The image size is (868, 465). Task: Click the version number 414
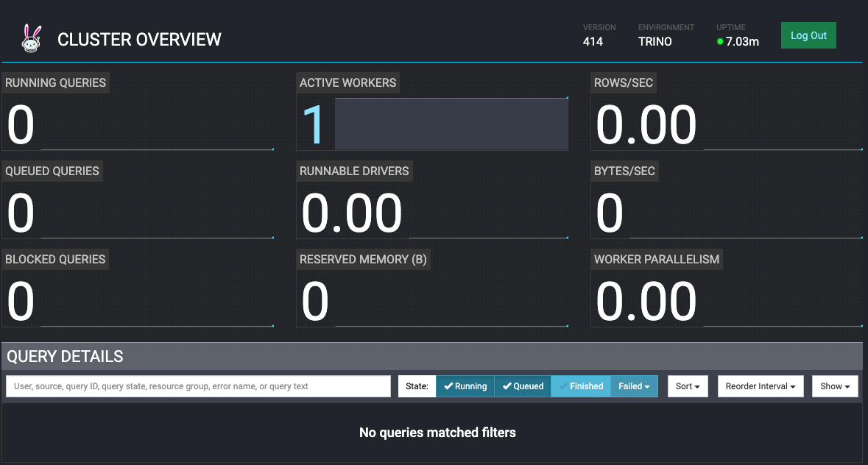(x=593, y=41)
